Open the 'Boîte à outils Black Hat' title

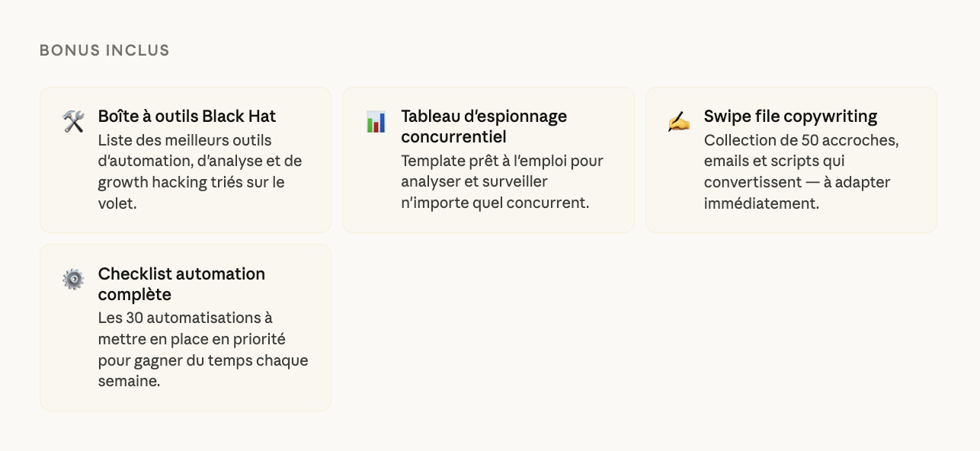click(x=187, y=117)
